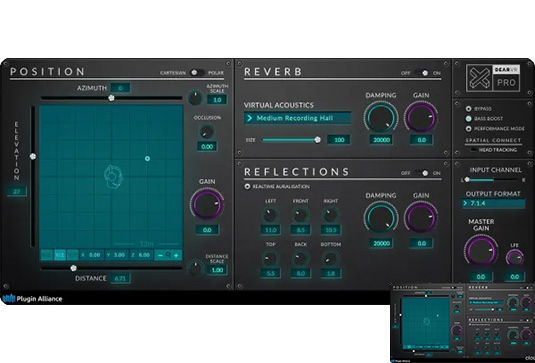Screen dimensions: 535x363
Task: Click the Occlusion knob
Action: (x=206, y=132)
